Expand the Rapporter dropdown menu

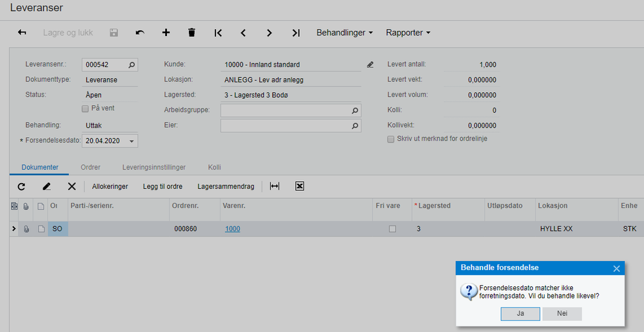408,33
